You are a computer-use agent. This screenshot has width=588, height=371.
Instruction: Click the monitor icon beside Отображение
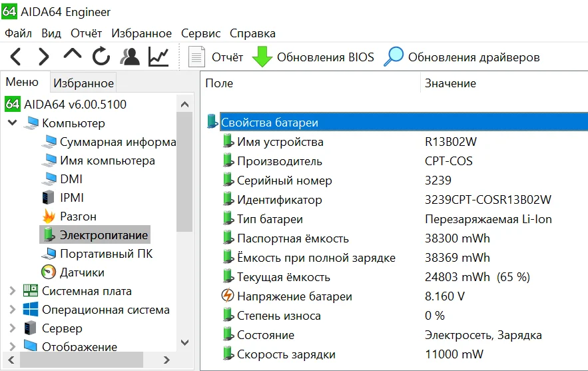(31, 346)
